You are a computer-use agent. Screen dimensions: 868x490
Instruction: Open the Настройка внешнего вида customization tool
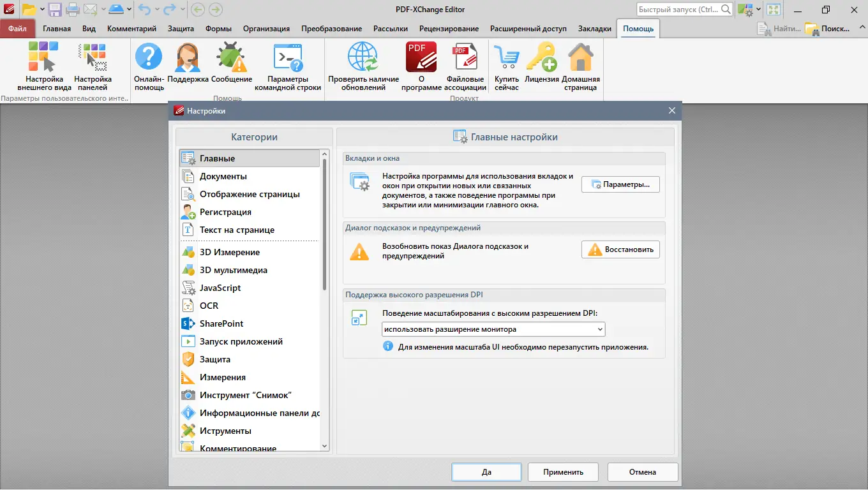44,66
